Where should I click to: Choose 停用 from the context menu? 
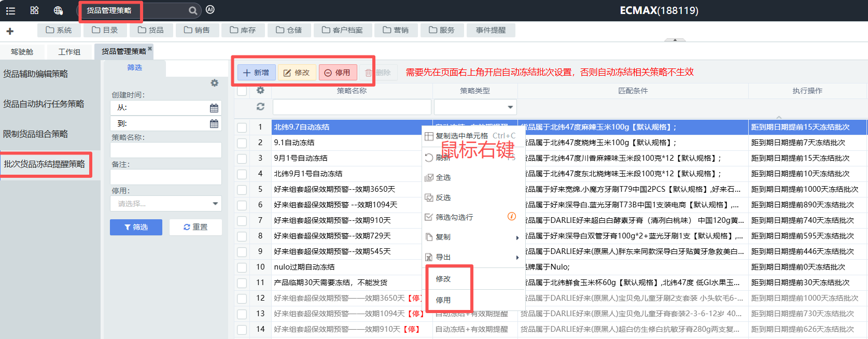[x=443, y=300]
